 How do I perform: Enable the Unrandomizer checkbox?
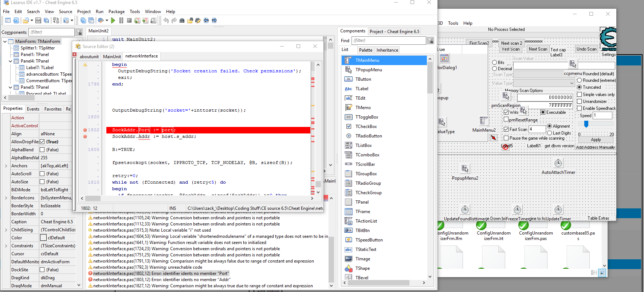[x=579, y=101]
